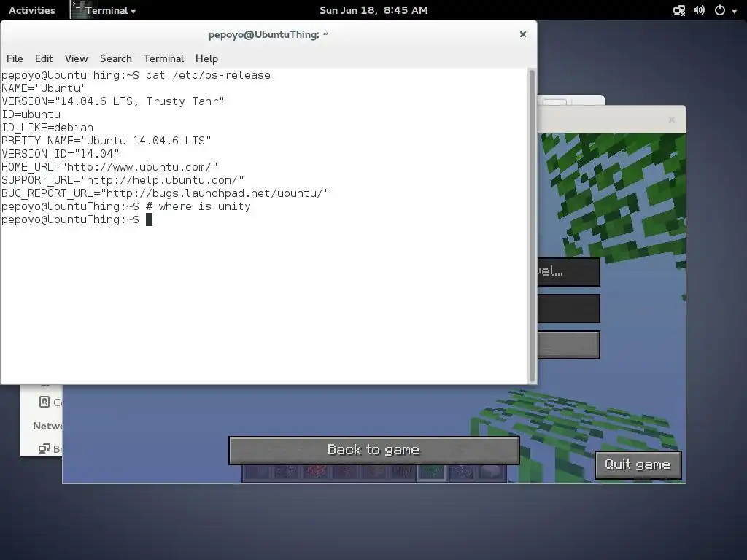Close the game window behind the terminal
This screenshot has height=560, width=747.
tap(672, 120)
